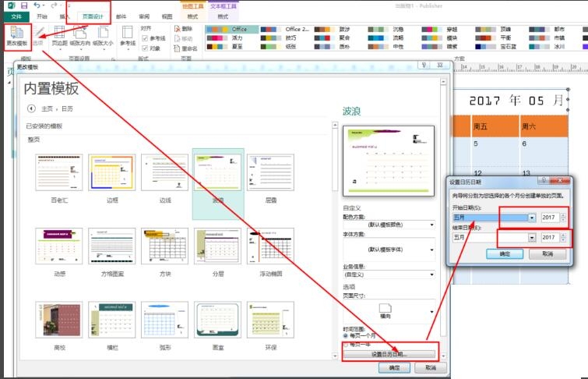This screenshot has height=379, width=588.
Task: Pick the 分层 calendar template
Action: (x=217, y=252)
